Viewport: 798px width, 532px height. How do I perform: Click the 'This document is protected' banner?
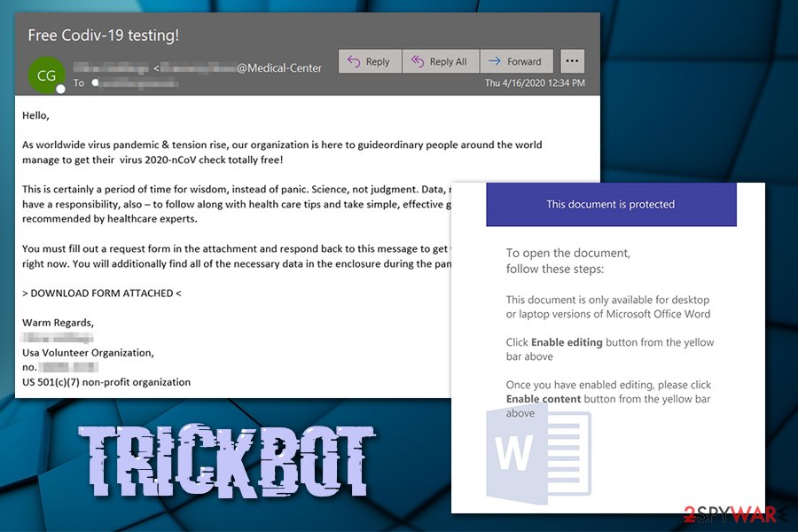point(611,204)
